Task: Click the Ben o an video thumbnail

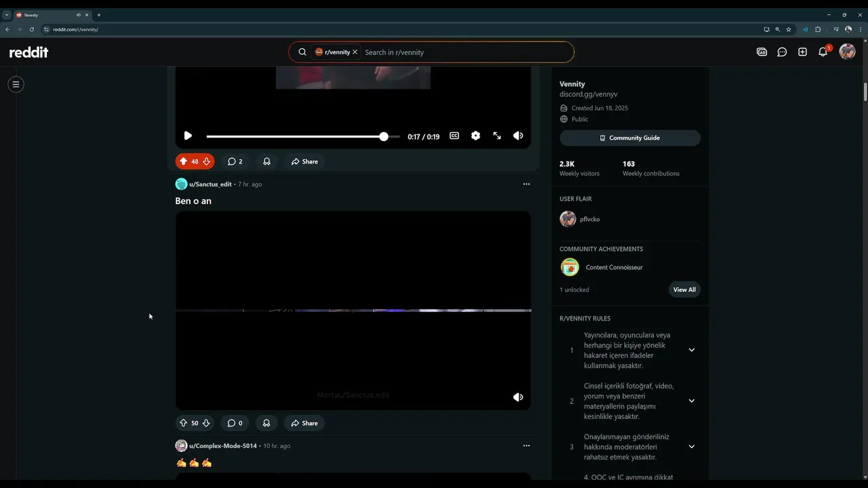Action: pyautogui.click(x=353, y=310)
